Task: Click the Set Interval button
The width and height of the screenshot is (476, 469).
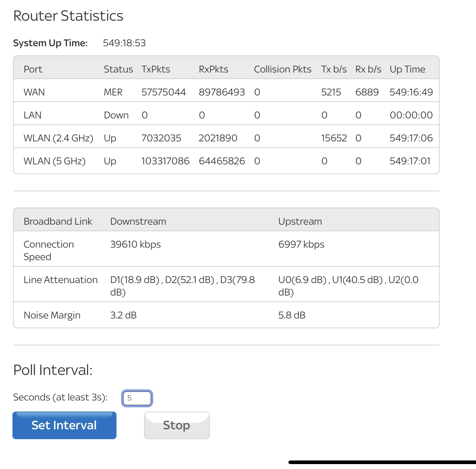Action: pos(64,425)
